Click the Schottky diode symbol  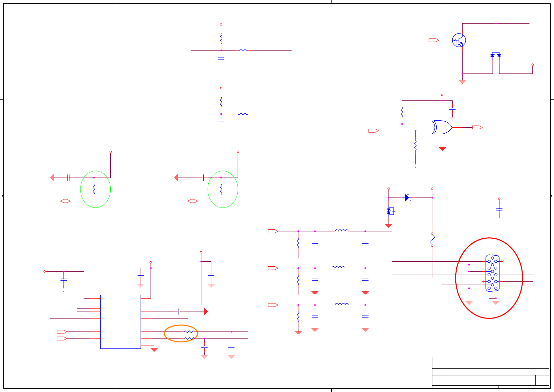(408, 198)
